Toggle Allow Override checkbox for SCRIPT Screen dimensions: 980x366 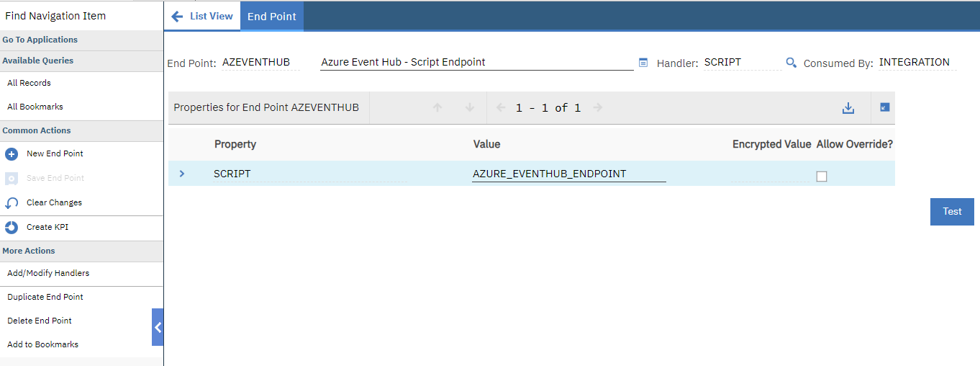pyautogui.click(x=822, y=177)
